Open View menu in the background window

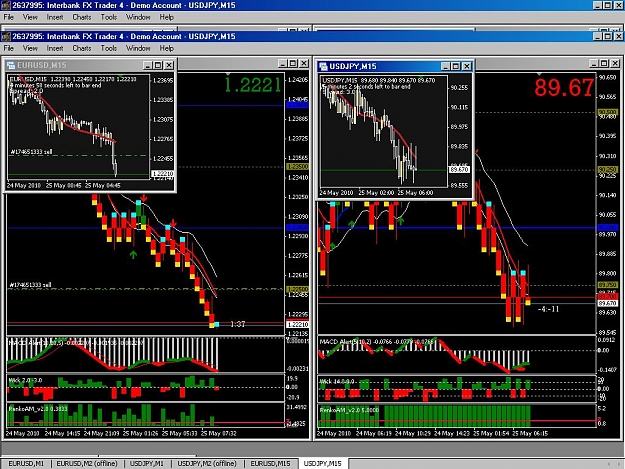pyautogui.click(x=30, y=17)
